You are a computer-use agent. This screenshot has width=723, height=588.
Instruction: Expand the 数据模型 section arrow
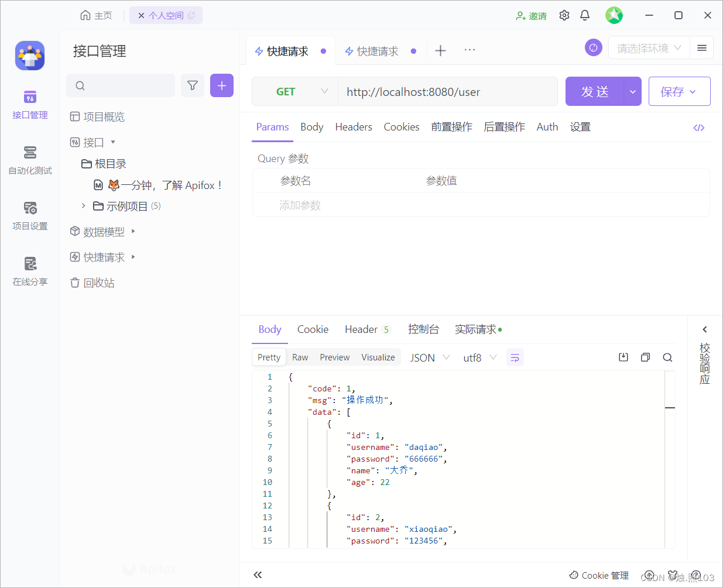[133, 232]
